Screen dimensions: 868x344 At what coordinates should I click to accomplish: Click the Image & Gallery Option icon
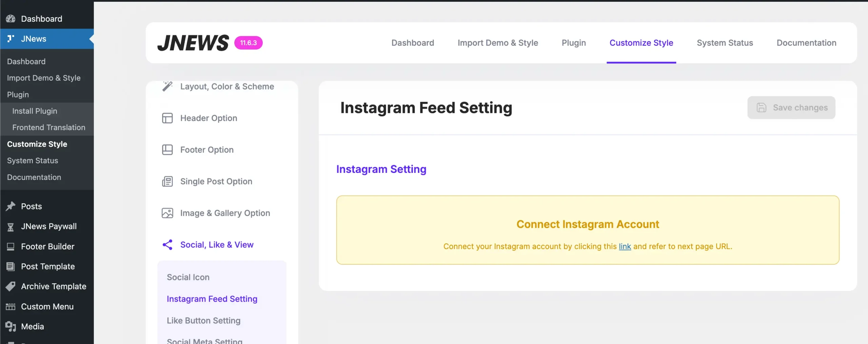click(167, 213)
